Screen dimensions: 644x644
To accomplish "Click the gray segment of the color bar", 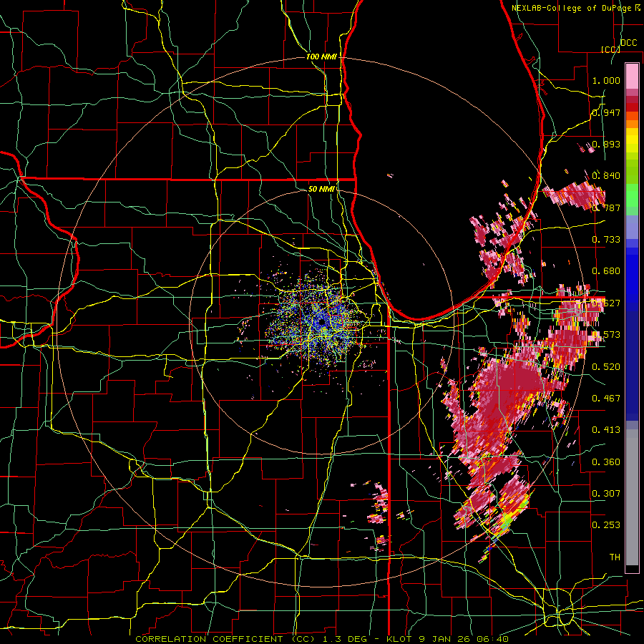I will click(632, 497).
